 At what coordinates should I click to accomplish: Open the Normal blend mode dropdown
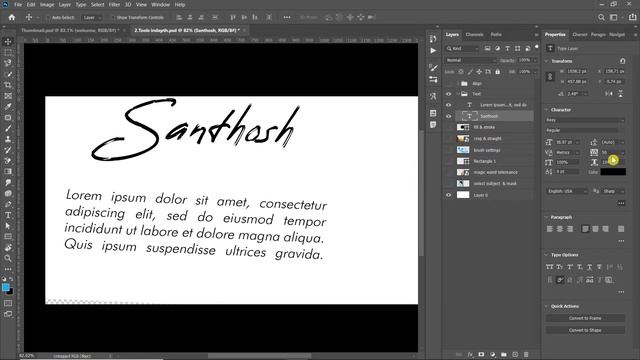tap(471, 60)
